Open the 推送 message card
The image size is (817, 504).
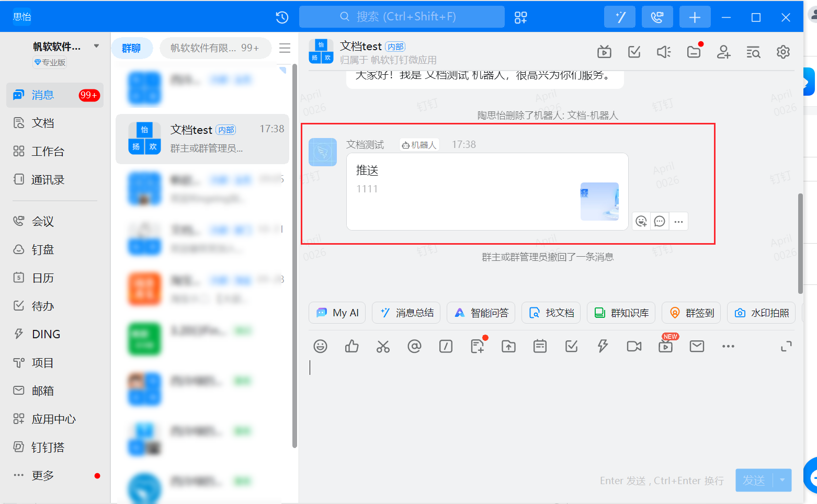point(487,191)
